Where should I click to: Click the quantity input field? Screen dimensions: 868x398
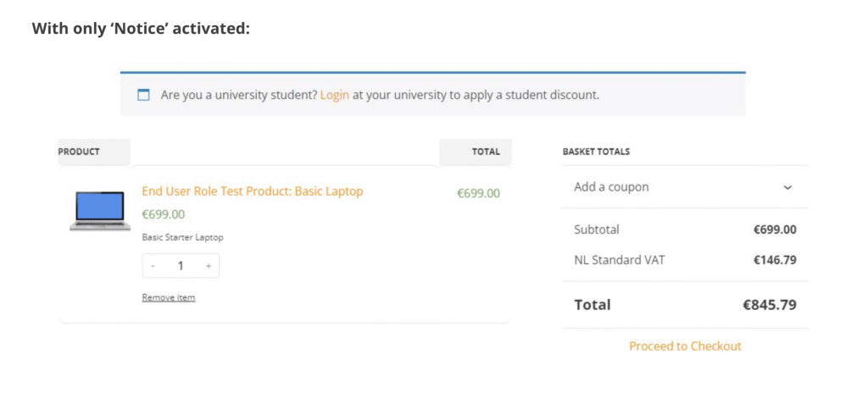click(181, 266)
